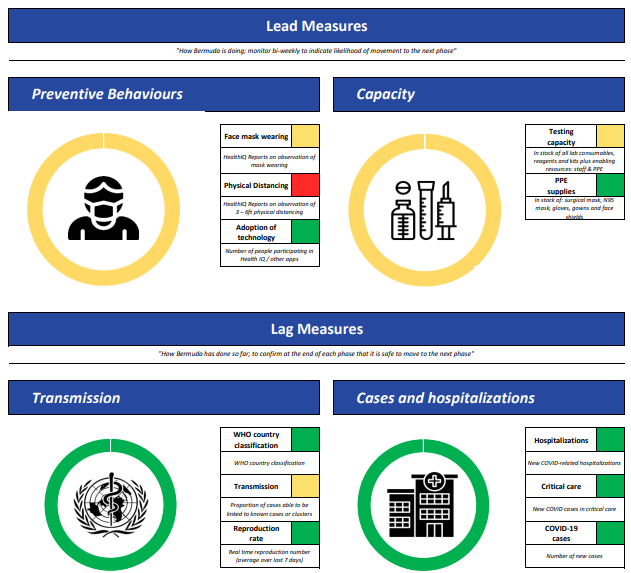Click the Lag Measures header banner
The width and height of the screenshot is (631, 573).
tap(316, 329)
